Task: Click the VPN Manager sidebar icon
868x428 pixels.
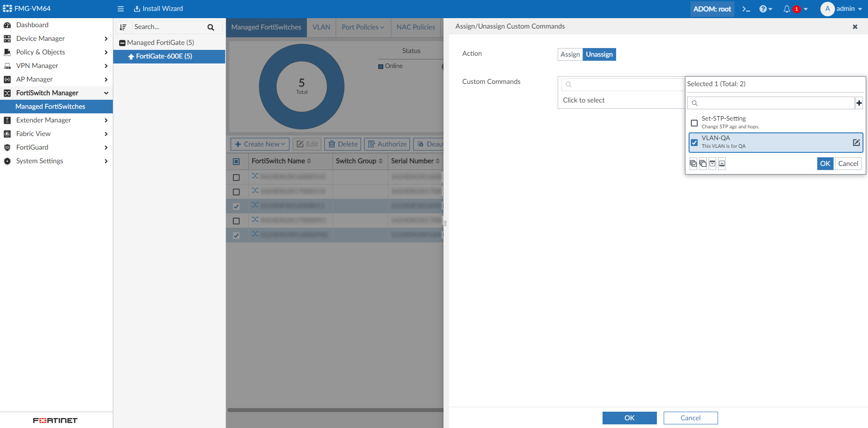Action: [x=7, y=66]
